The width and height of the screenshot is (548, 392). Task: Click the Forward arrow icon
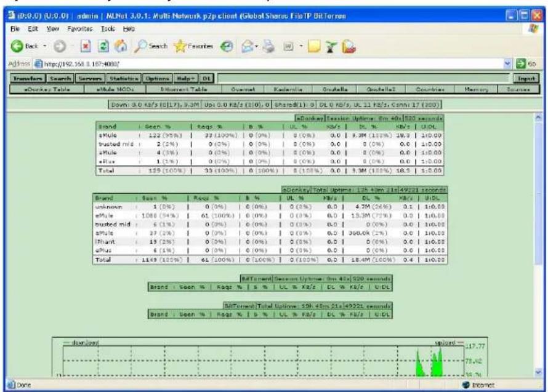[60, 46]
